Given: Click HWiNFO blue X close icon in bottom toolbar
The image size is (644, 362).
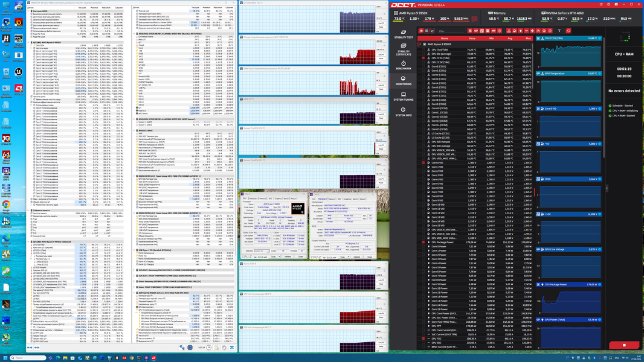Looking at the screenshot, I should tap(231, 348).
